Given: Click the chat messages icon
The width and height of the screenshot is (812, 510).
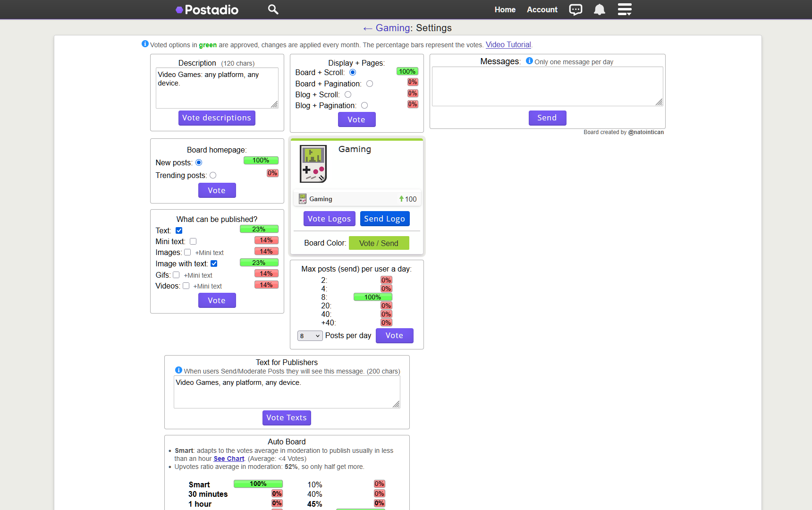Looking at the screenshot, I should [x=575, y=9].
